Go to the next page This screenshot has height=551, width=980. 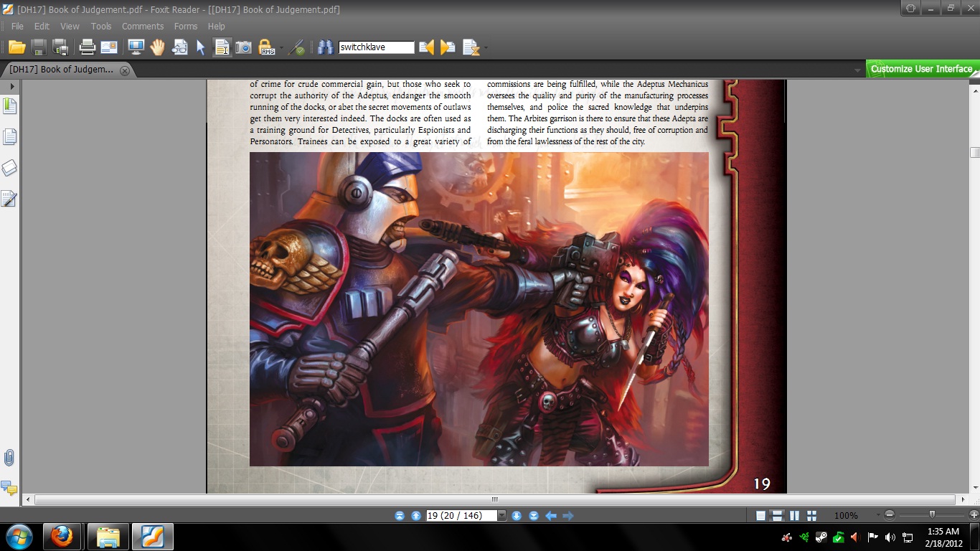click(517, 515)
